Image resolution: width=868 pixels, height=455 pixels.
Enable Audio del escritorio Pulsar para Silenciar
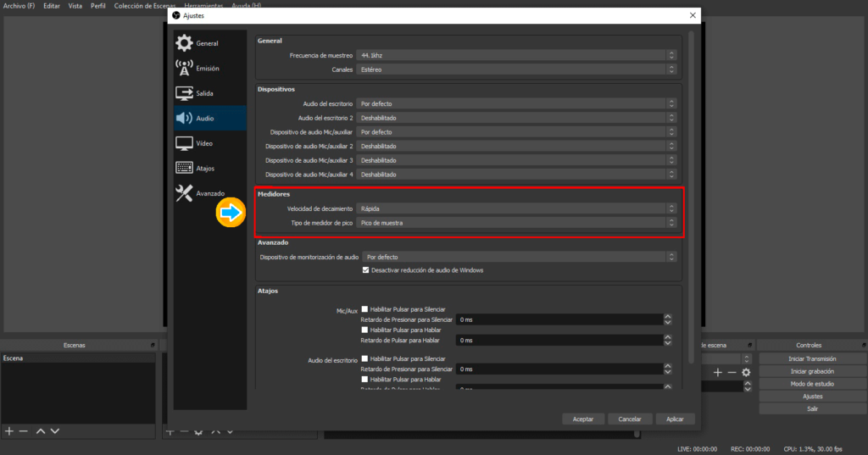(364, 359)
